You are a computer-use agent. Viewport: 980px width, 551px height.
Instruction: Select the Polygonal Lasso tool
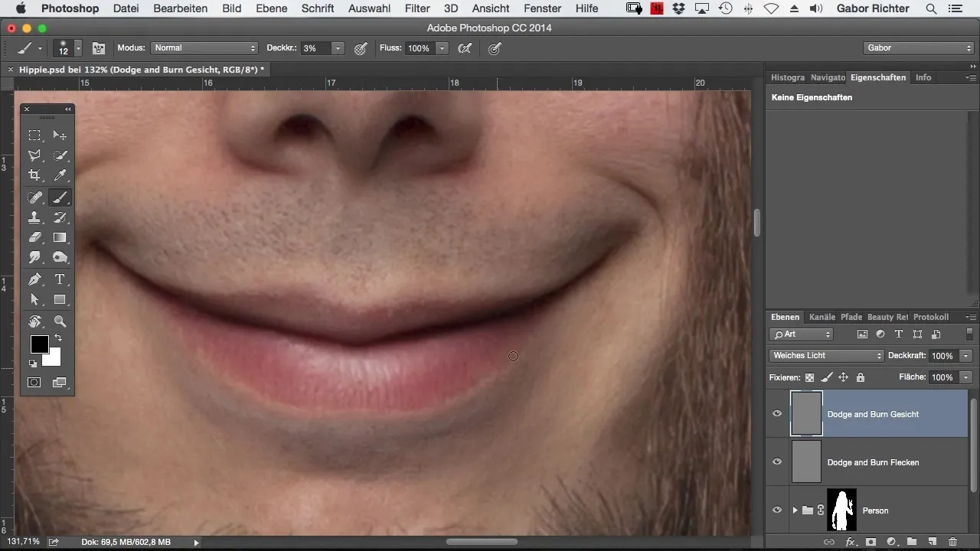point(35,155)
